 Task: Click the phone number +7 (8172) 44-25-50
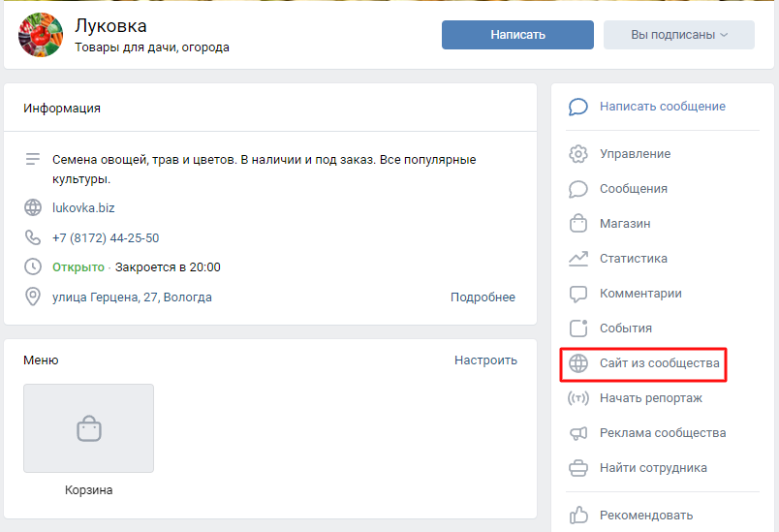(106, 237)
